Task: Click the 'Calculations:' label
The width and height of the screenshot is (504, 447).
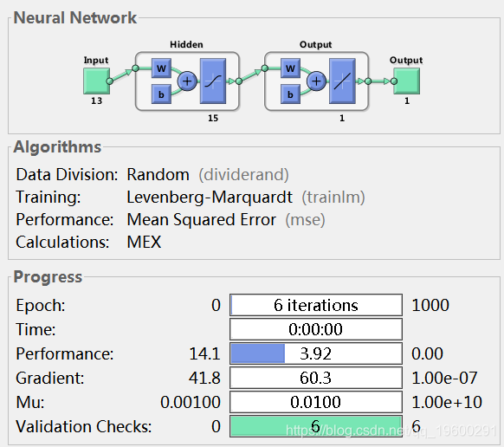Action: coord(62,243)
